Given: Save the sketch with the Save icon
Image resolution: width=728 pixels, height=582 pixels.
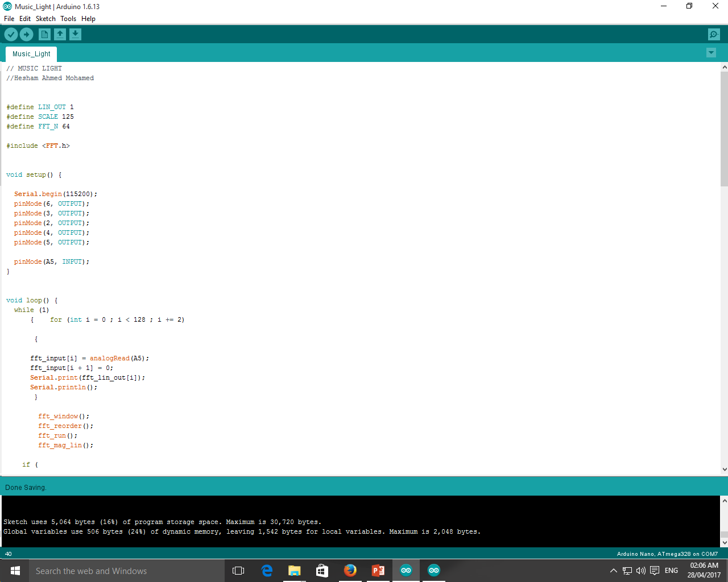Looking at the screenshot, I should pyautogui.click(x=75, y=34).
